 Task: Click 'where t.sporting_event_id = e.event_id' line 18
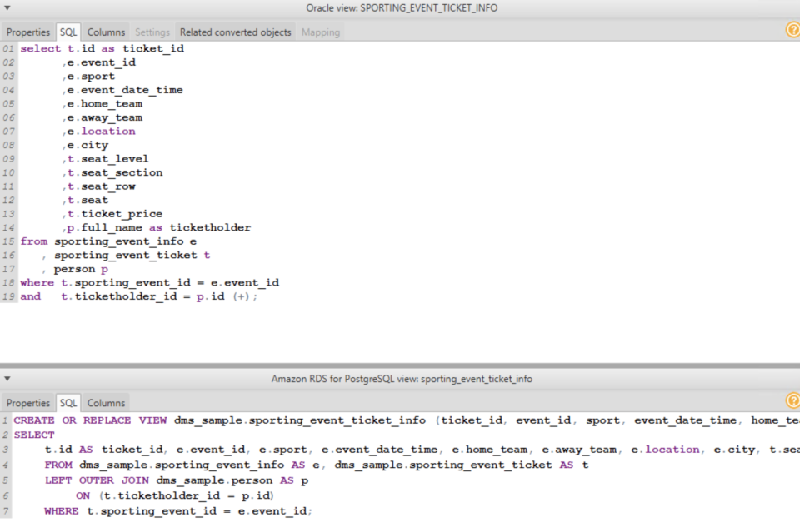pyautogui.click(x=149, y=282)
